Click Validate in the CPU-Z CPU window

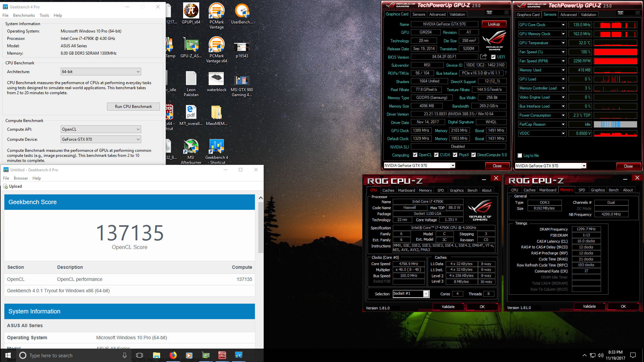448,307
